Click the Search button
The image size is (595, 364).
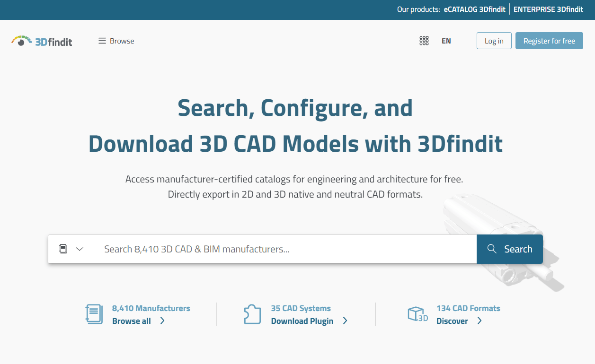pos(510,249)
